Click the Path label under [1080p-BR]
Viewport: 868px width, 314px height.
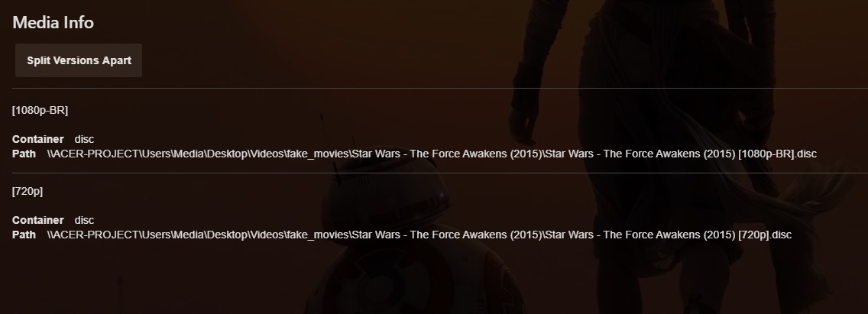24,154
